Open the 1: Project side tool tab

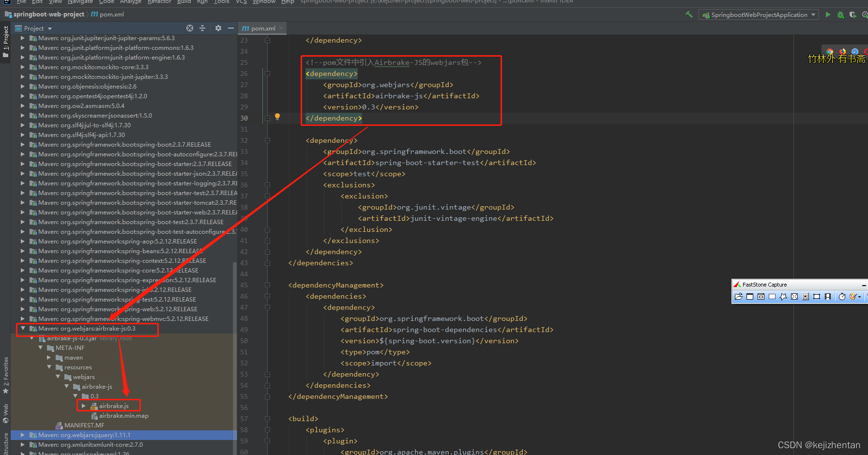coord(5,42)
